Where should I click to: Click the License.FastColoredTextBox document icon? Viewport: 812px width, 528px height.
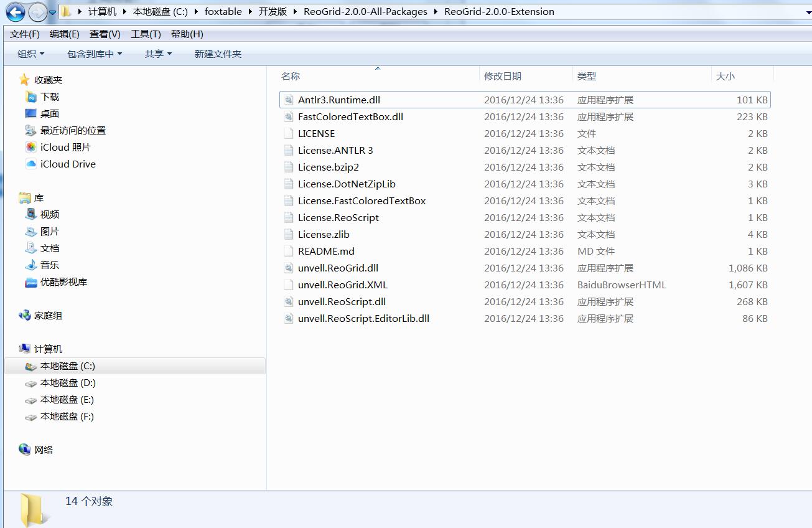point(288,200)
